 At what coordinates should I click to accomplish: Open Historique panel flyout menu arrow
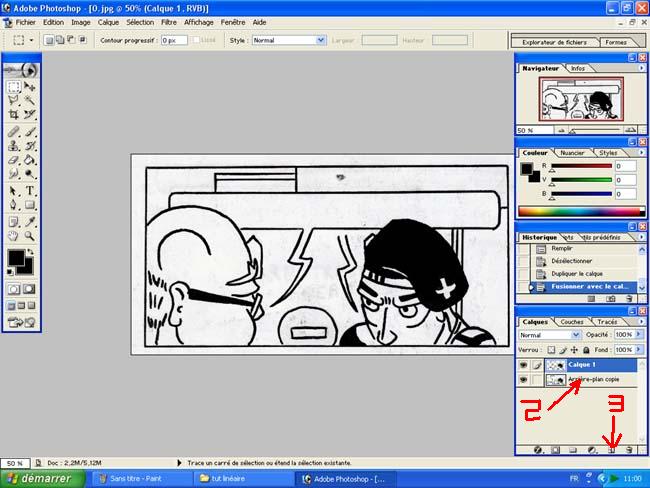click(x=641, y=237)
